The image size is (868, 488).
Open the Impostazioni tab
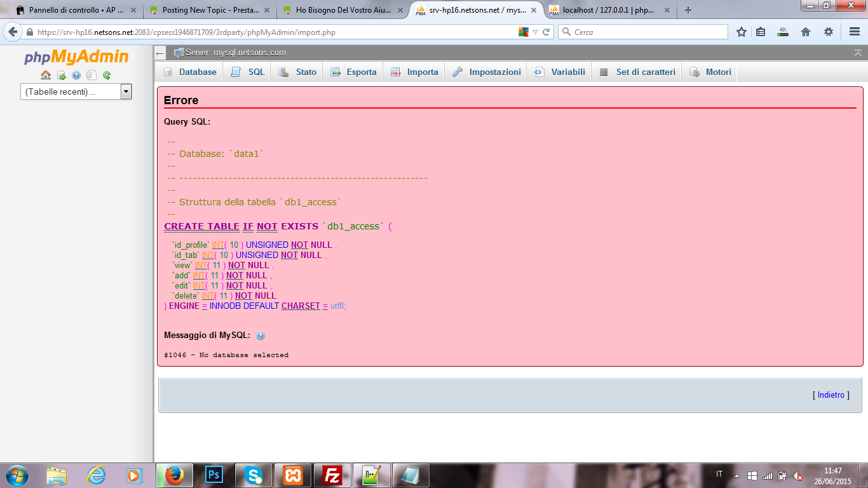click(x=486, y=72)
